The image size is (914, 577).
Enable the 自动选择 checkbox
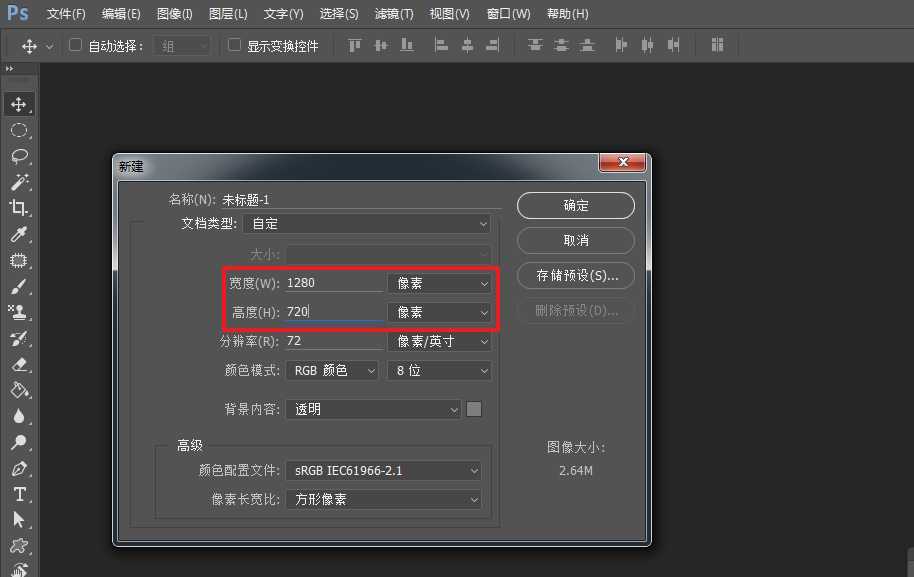pyautogui.click(x=74, y=45)
